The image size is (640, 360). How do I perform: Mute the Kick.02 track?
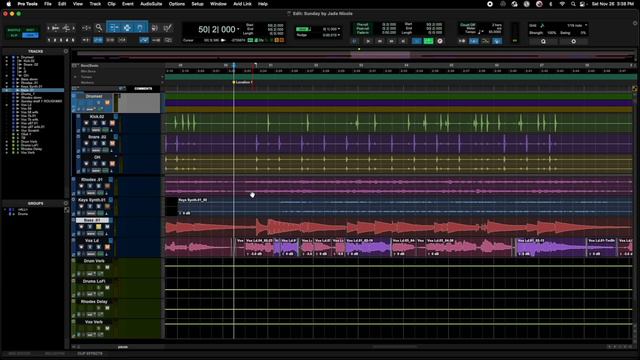click(x=112, y=123)
